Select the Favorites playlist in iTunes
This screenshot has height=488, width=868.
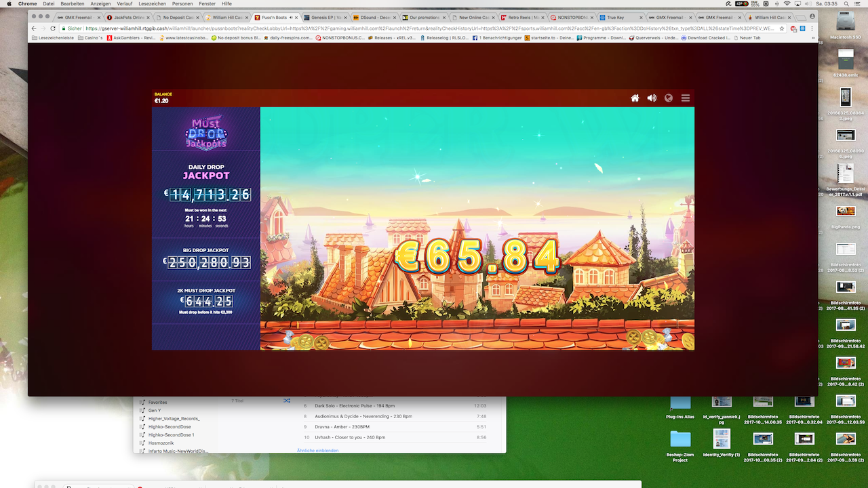[x=157, y=402]
